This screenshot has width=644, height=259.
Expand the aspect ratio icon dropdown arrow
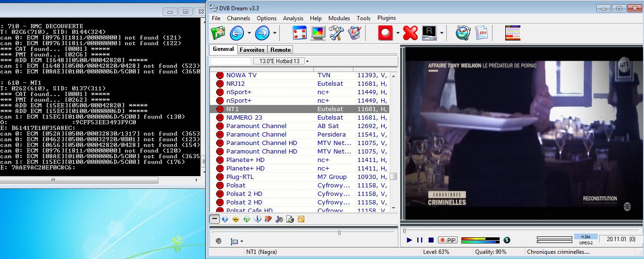point(242,242)
